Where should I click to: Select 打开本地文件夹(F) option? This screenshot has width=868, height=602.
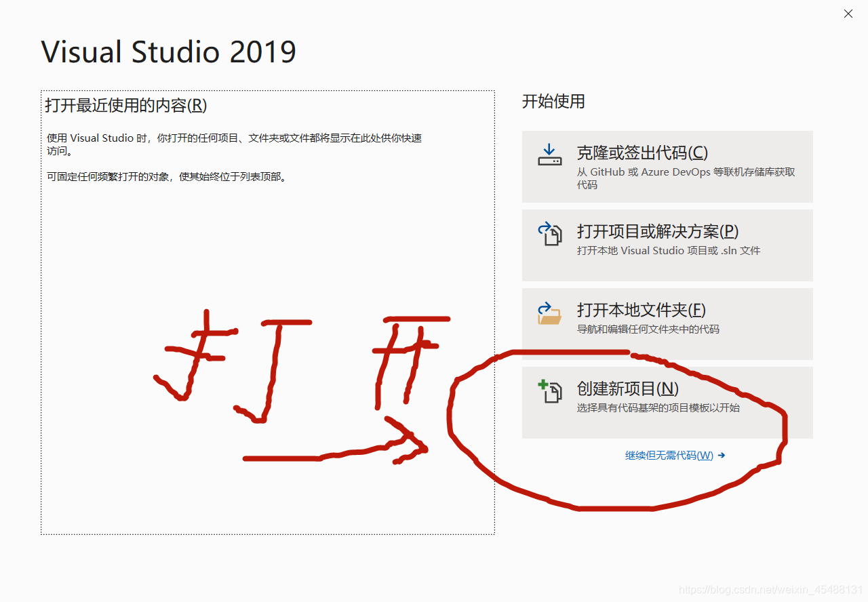(x=667, y=324)
